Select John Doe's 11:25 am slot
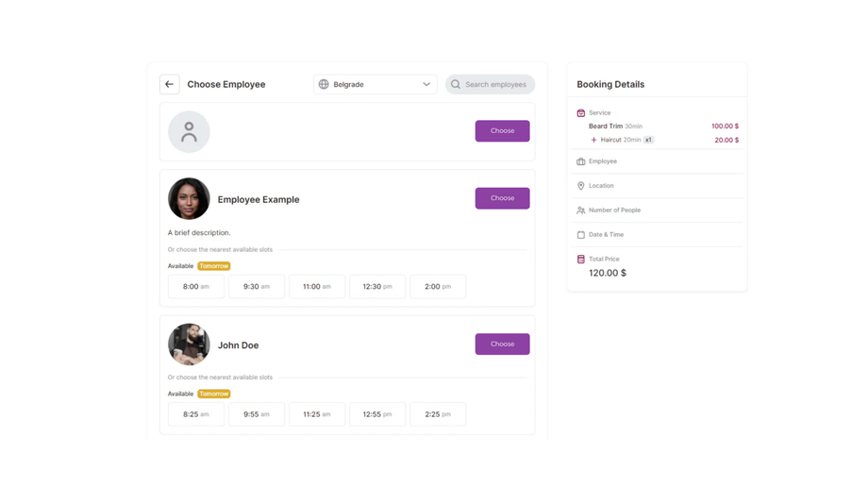 tap(317, 414)
